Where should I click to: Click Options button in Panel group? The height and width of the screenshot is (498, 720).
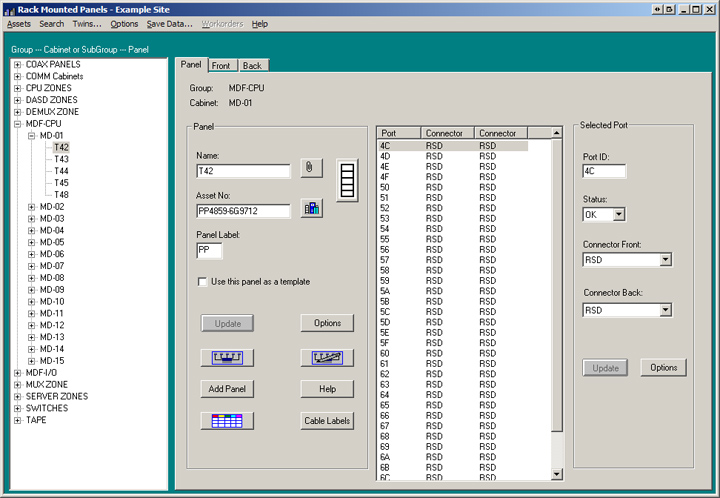[x=327, y=323]
